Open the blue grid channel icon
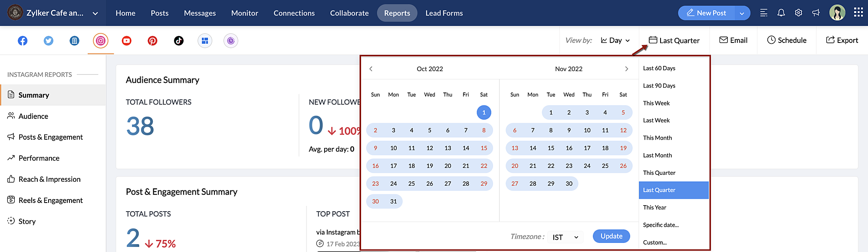The image size is (868, 252). click(205, 41)
